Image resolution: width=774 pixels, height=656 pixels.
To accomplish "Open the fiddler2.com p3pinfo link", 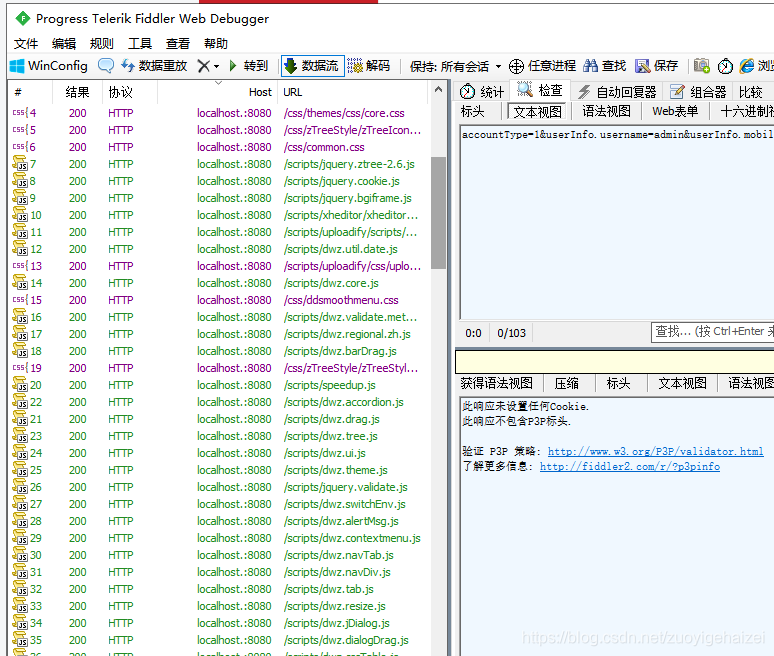I will click(630, 466).
